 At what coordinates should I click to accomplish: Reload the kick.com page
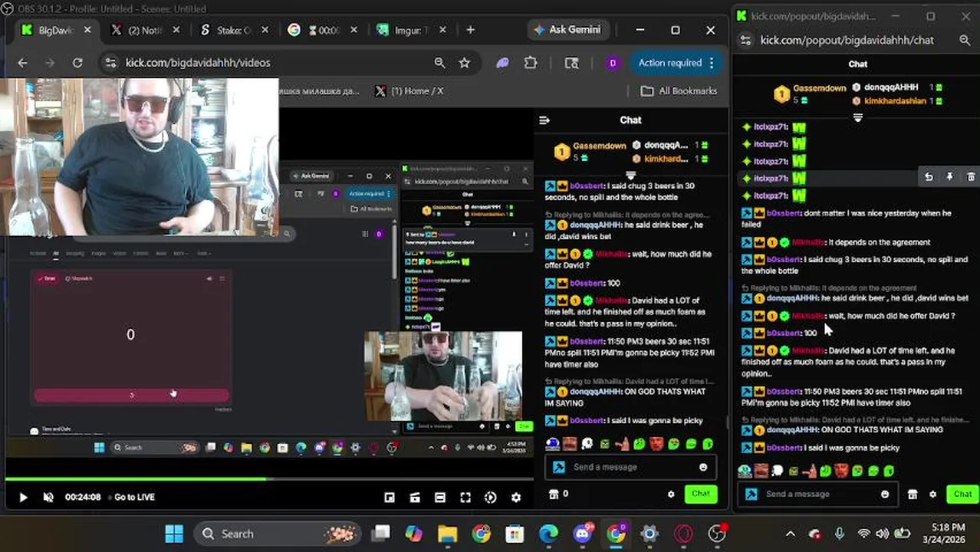click(x=77, y=63)
